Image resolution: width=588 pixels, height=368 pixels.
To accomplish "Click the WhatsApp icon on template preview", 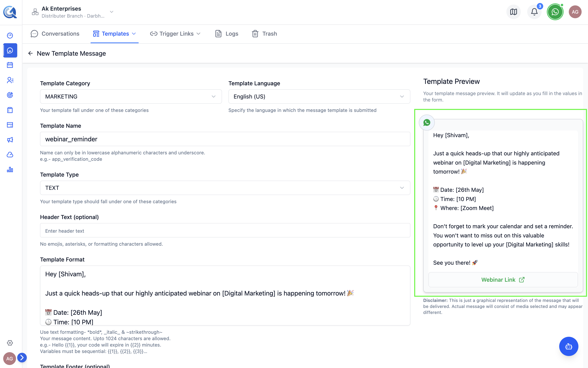I will pos(427,122).
